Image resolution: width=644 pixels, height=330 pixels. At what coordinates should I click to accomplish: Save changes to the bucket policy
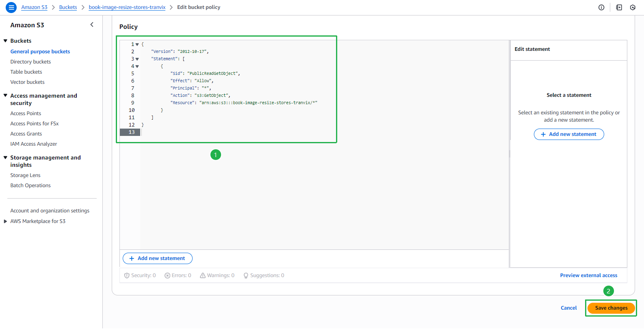point(611,308)
